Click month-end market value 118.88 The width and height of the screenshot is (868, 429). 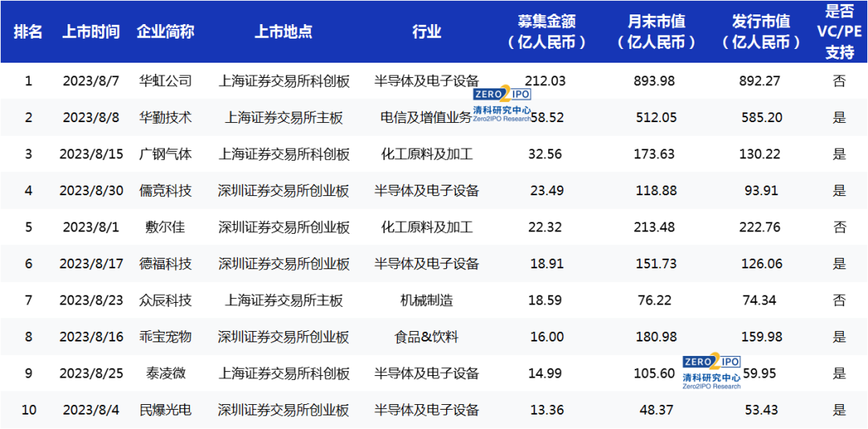[657, 191]
